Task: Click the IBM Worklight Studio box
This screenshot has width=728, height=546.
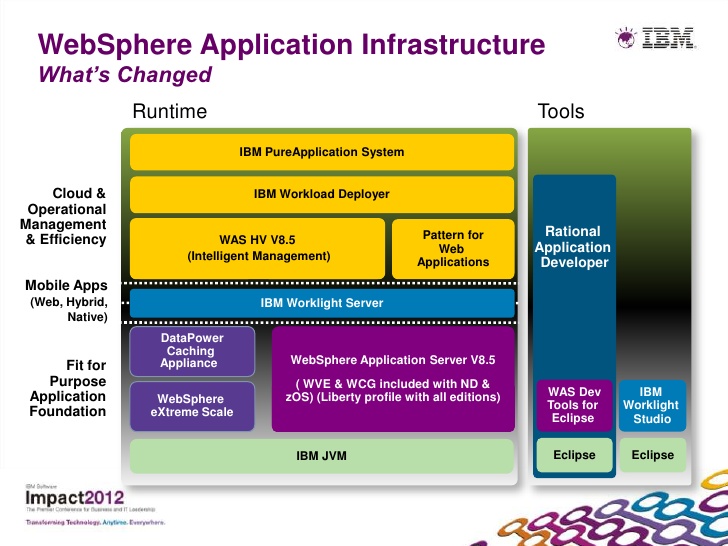Action: point(652,405)
